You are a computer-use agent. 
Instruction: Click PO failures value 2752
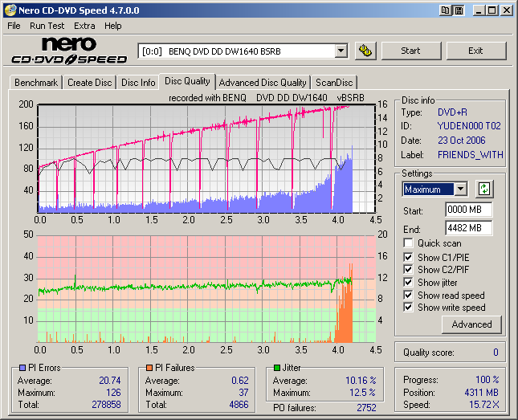click(366, 408)
